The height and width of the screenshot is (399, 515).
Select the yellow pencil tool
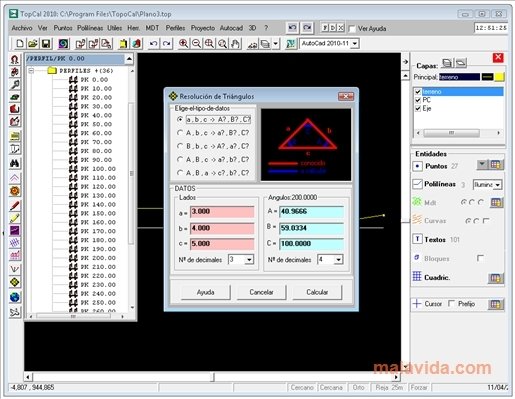click(15, 218)
